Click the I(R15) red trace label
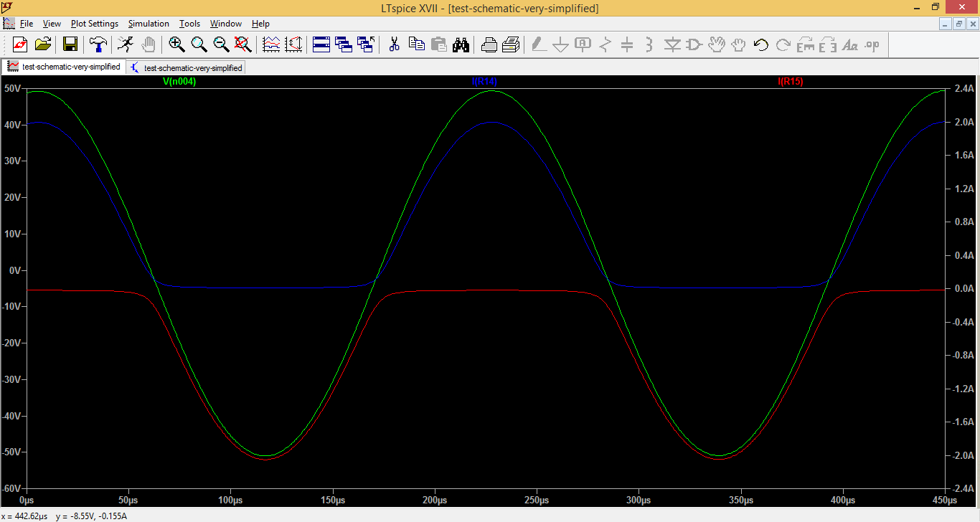The height and width of the screenshot is (522, 980). 791,82
